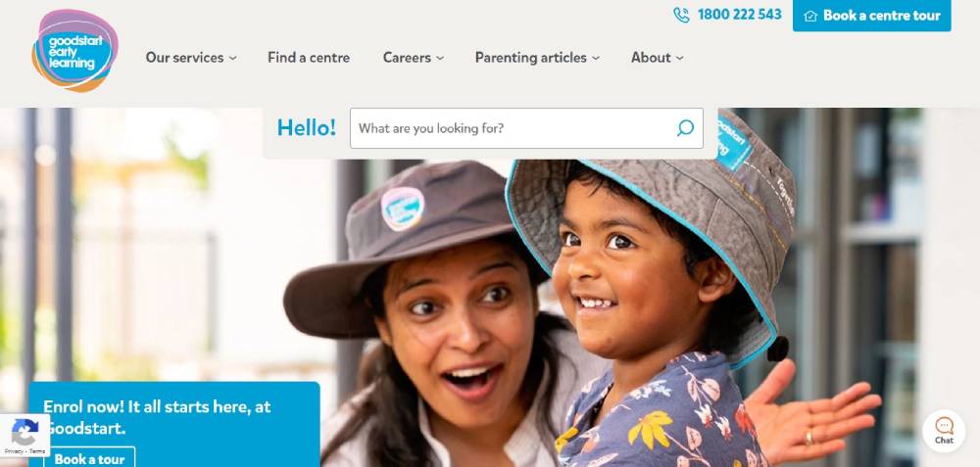Open the Chat bubble icon
Image resolution: width=980 pixels, height=467 pixels.
click(944, 431)
